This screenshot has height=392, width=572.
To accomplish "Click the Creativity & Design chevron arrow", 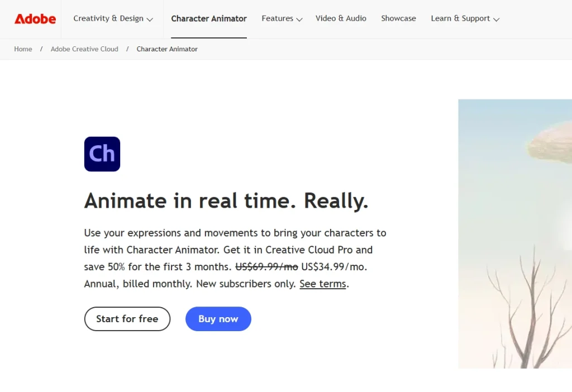I will click(x=150, y=20).
